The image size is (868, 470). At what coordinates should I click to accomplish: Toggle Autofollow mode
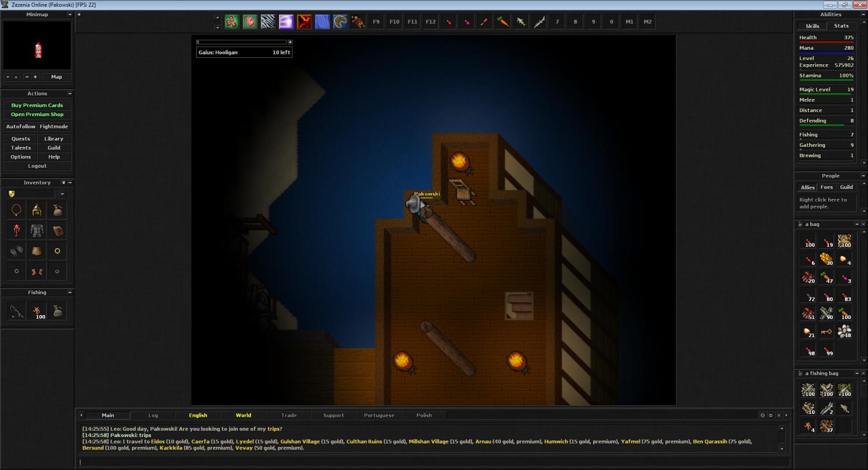click(x=21, y=127)
